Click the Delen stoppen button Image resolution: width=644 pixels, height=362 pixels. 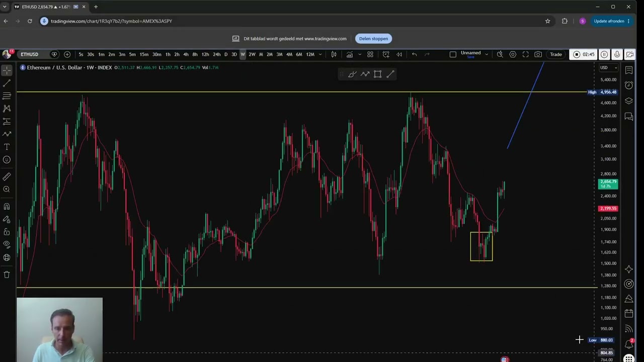pos(373,39)
